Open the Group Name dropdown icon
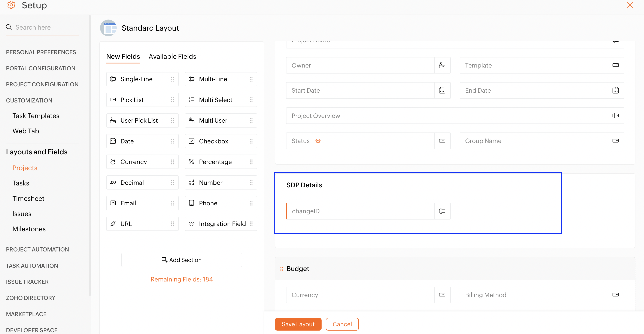The width and height of the screenshot is (644, 334). pos(616,141)
